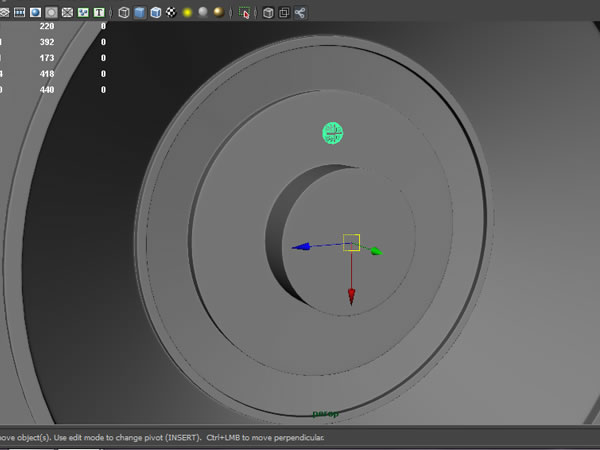Image resolution: width=600 pixels, height=450 pixels.
Task: Click the 'persp' camera label
Action: coord(326,413)
